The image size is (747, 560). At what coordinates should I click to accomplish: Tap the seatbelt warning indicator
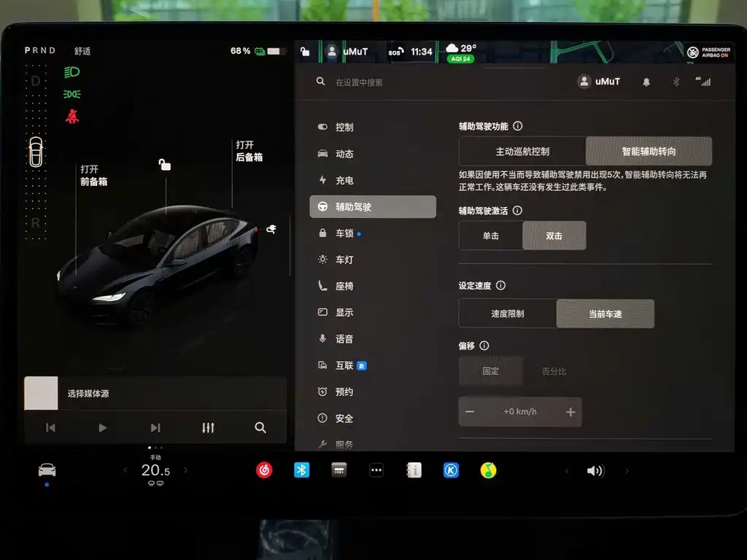pos(72,116)
